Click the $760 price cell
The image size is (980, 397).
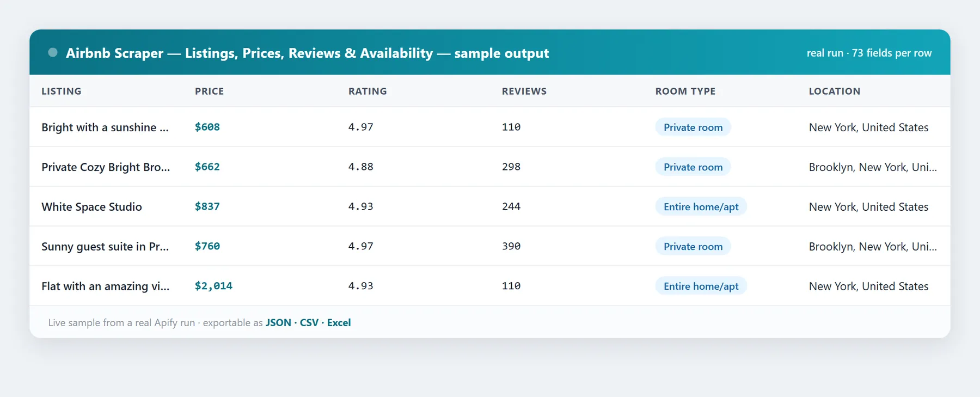click(207, 246)
